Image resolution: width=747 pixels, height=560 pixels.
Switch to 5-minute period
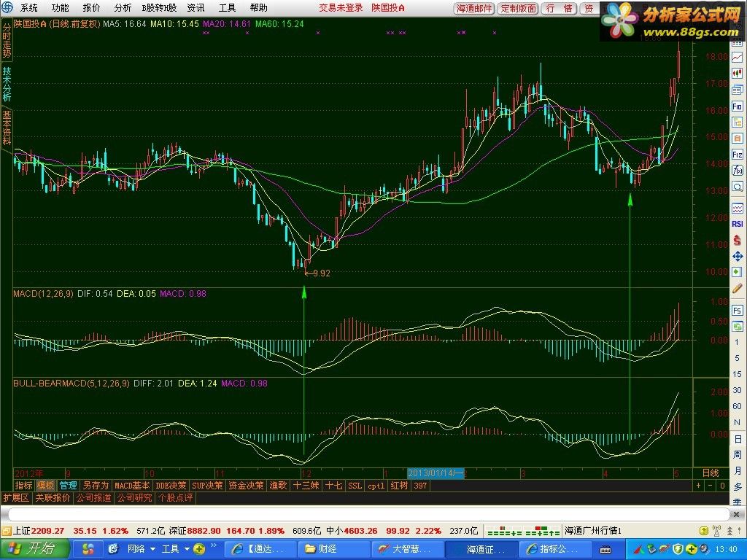click(737, 358)
